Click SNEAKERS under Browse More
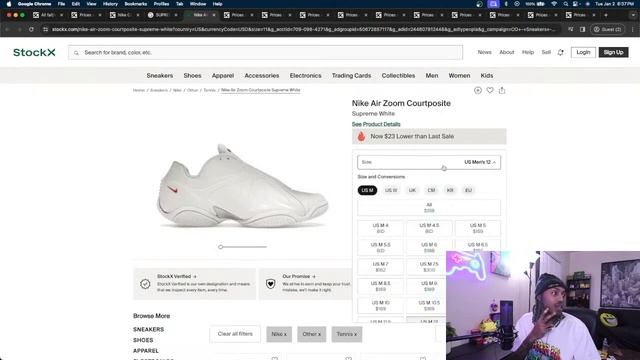The height and width of the screenshot is (360, 640). [x=149, y=329]
